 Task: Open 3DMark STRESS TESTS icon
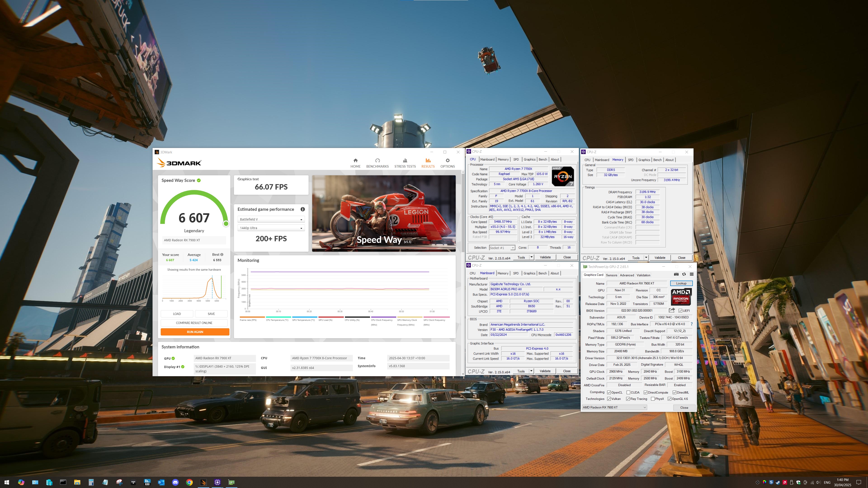pos(405,160)
